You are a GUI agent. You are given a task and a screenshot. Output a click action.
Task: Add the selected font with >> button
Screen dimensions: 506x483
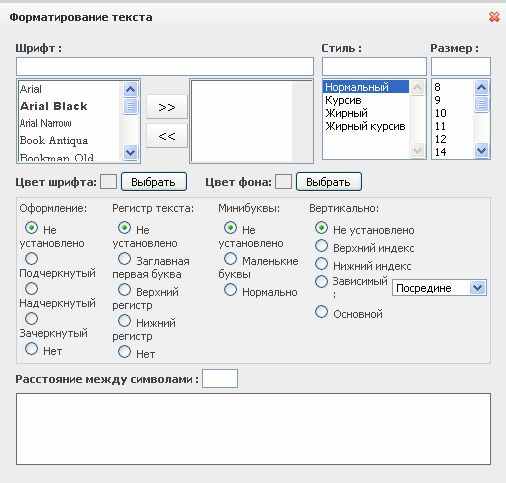click(x=167, y=107)
